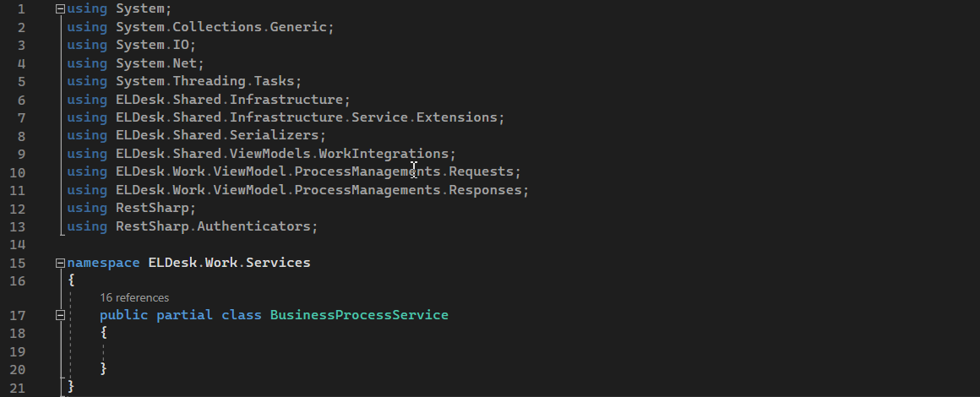Image resolution: width=980 pixels, height=397 pixels.
Task: Click the System.Threading.Tasks using statement
Action: pos(208,81)
